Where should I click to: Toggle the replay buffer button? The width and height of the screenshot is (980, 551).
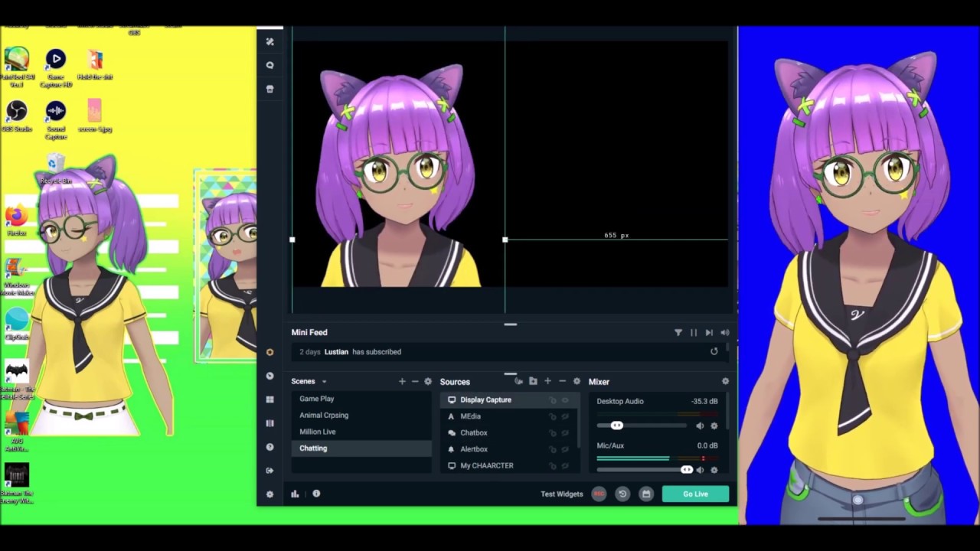pyautogui.click(x=622, y=494)
